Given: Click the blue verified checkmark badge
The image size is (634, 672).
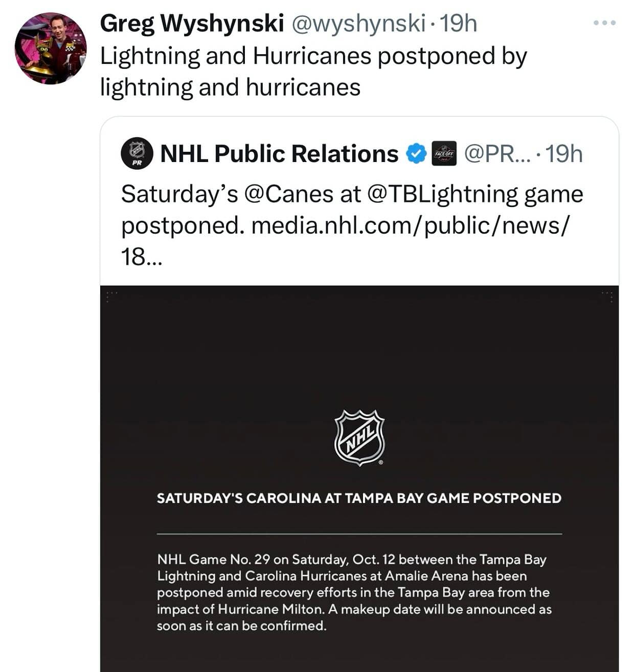Looking at the screenshot, I should click(x=417, y=154).
